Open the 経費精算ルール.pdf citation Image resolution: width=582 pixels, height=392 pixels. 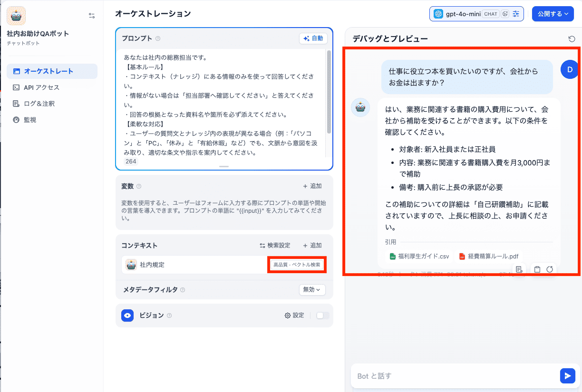coord(489,256)
